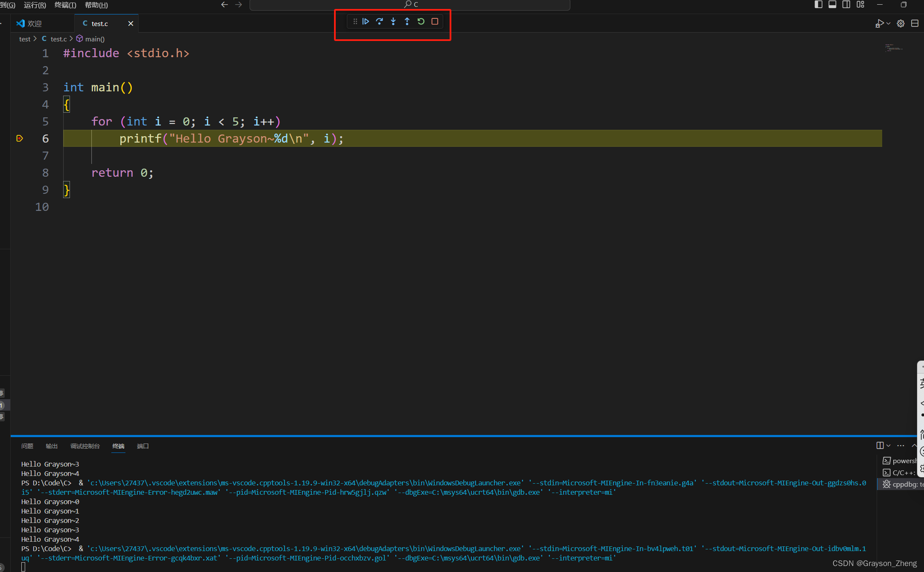Screen dimensions: 924x572
Task: Open the debug run dropdown arrow
Action: point(889,23)
